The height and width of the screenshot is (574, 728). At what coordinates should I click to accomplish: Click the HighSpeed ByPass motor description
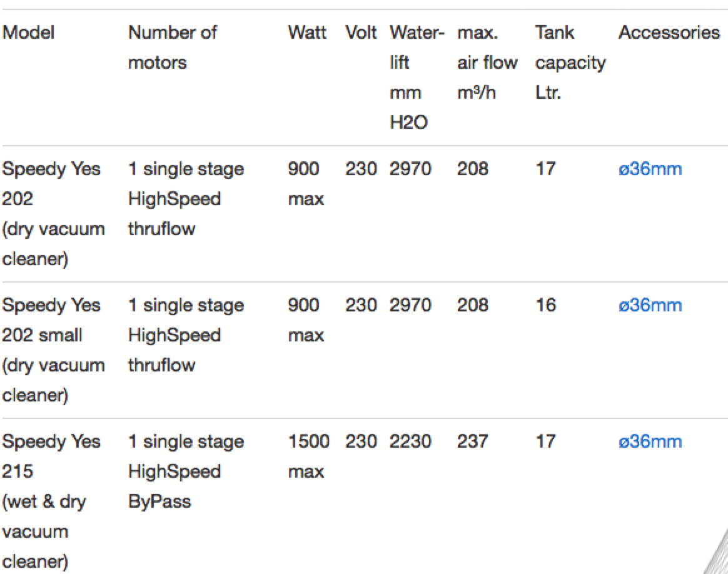pos(186,471)
